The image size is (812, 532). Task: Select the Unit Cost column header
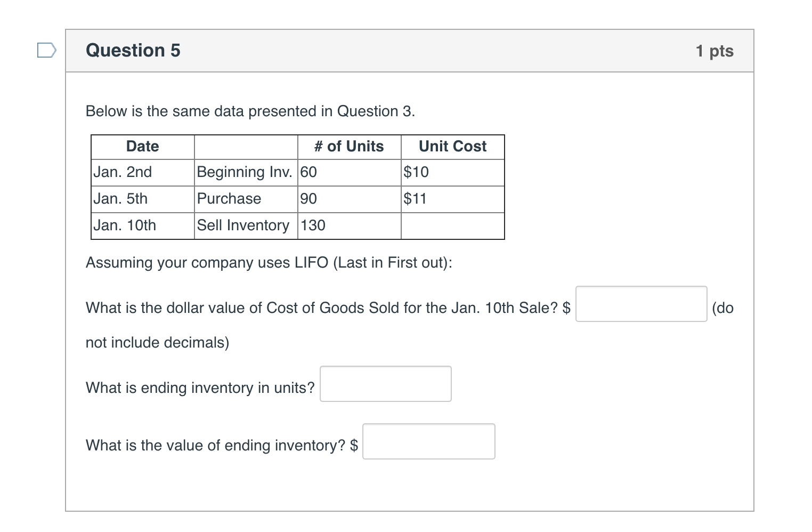[x=452, y=146]
